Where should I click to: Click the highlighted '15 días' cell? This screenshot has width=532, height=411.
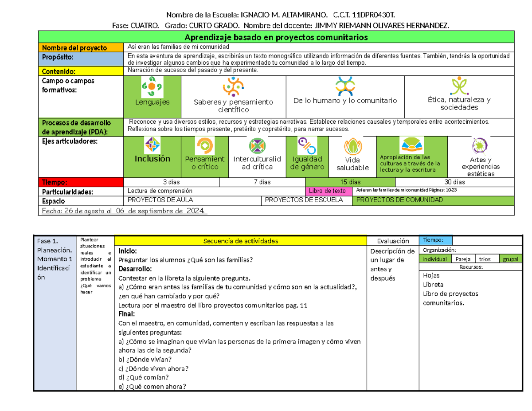(x=350, y=182)
